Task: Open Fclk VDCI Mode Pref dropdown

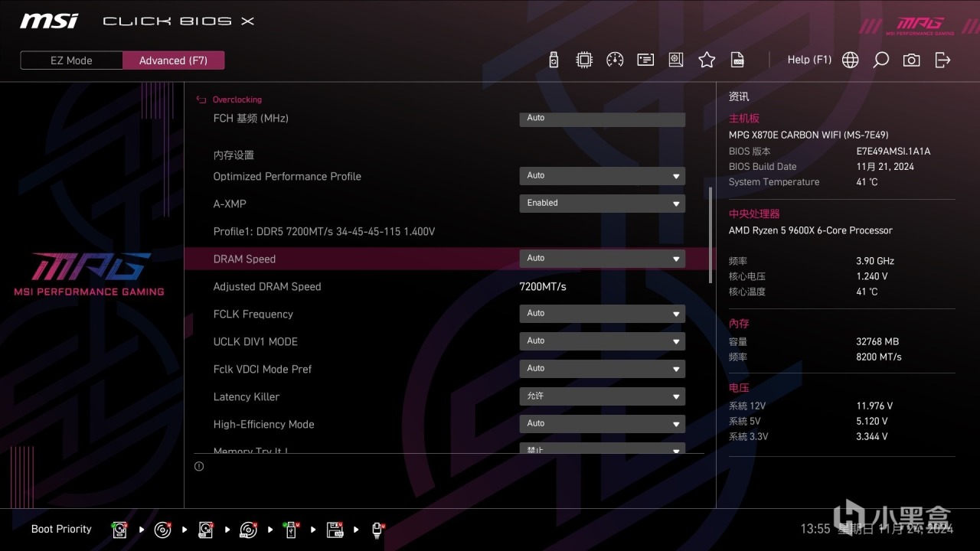Action: tap(602, 369)
